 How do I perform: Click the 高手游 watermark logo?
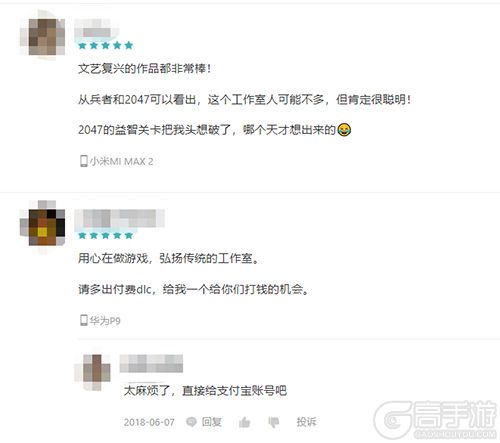(436, 420)
